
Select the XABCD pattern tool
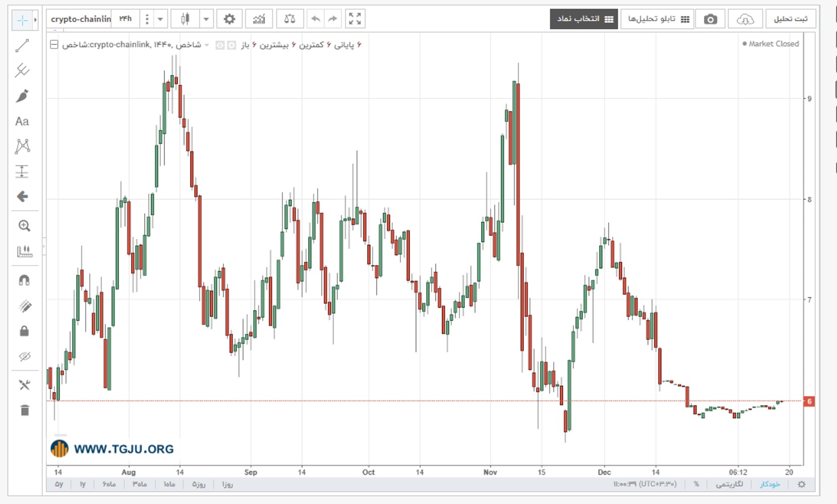pyautogui.click(x=22, y=147)
